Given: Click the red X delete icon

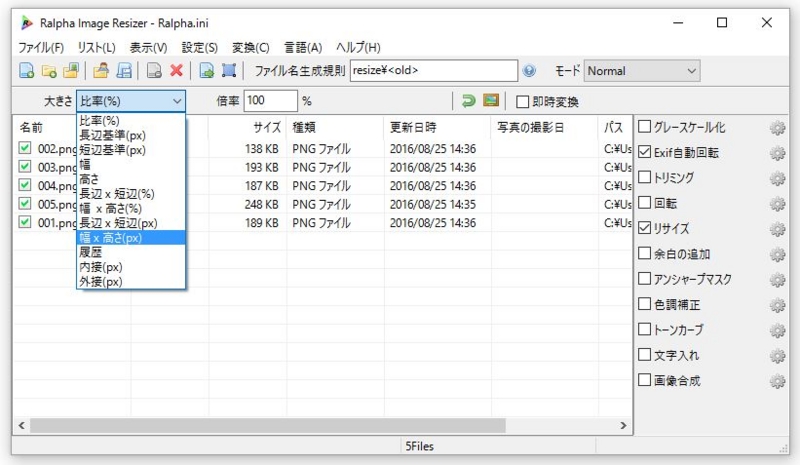Looking at the screenshot, I should tap(177, 71).
